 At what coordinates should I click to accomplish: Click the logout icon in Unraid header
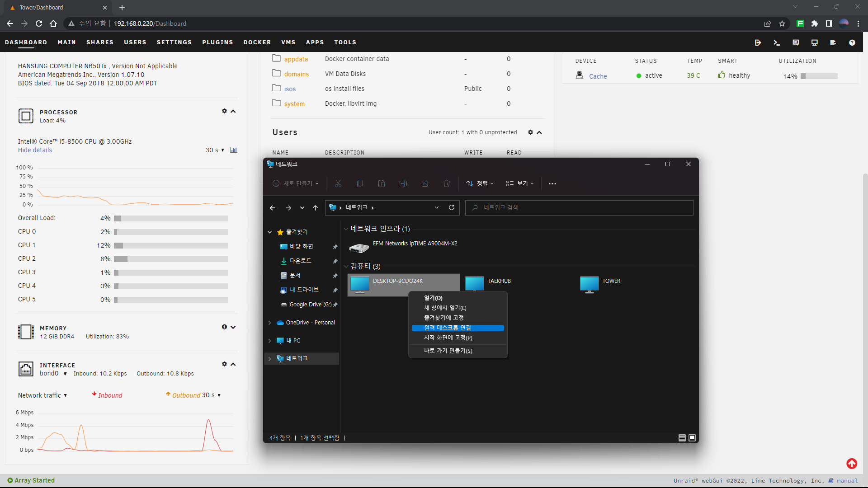(x=758, y=42)
